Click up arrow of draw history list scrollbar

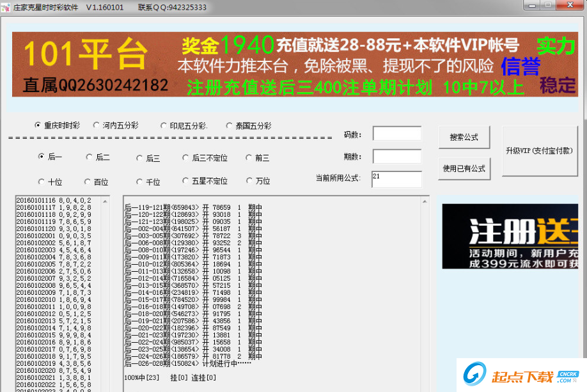(106, 201)
